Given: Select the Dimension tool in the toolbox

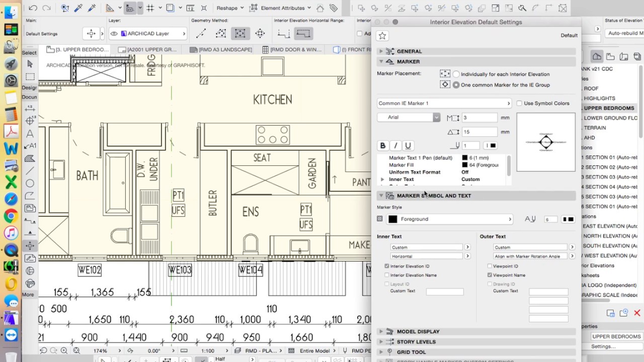Looking at the screenshot, I should tap(30, 109).
